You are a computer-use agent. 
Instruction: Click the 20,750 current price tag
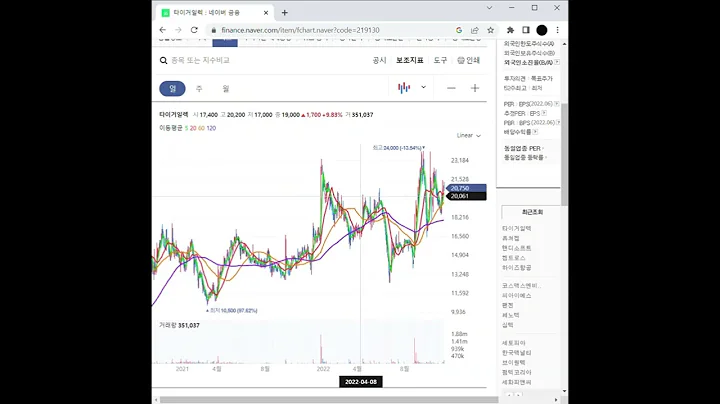pyautogui.click(x=466, y=188)
